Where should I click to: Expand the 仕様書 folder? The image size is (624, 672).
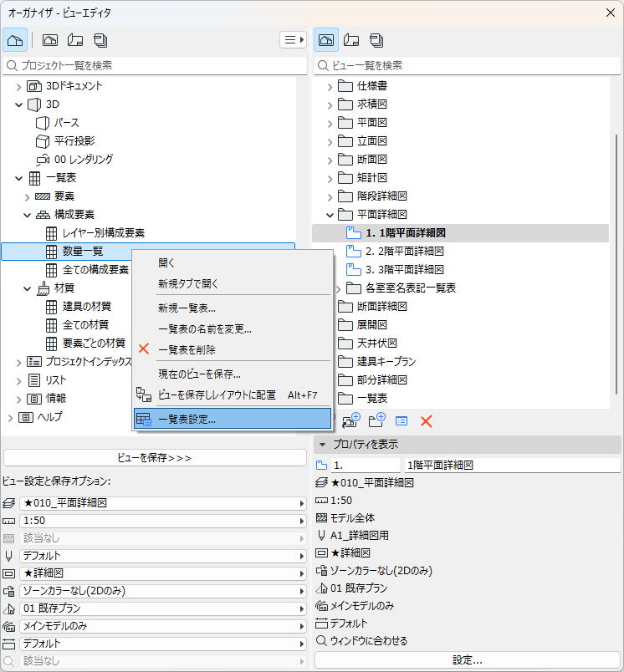[x=330, y=87]
